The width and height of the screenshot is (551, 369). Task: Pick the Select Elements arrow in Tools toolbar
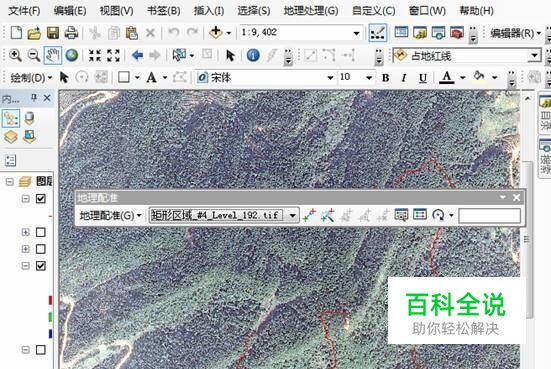click(x=230, y=56)
